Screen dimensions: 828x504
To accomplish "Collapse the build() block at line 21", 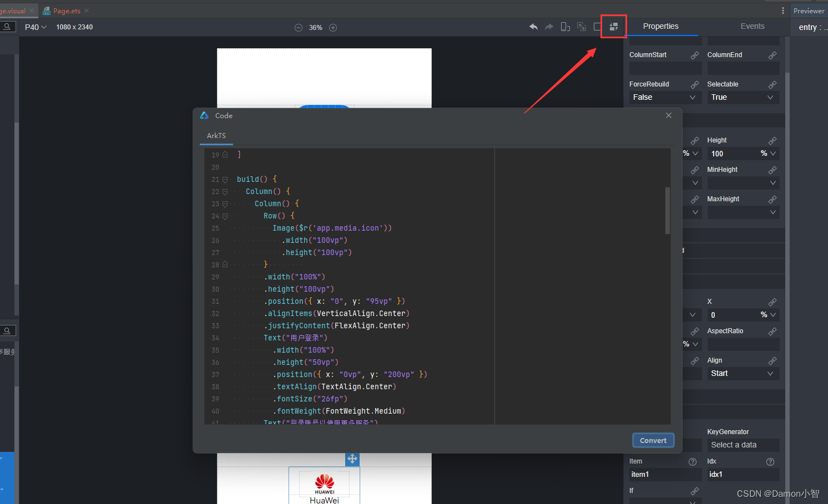I will 225,180.
